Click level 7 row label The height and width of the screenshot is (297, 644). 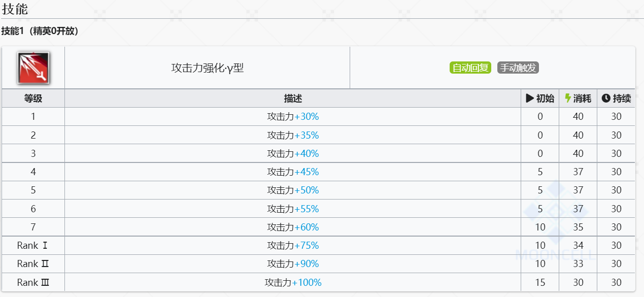(33, 227)
